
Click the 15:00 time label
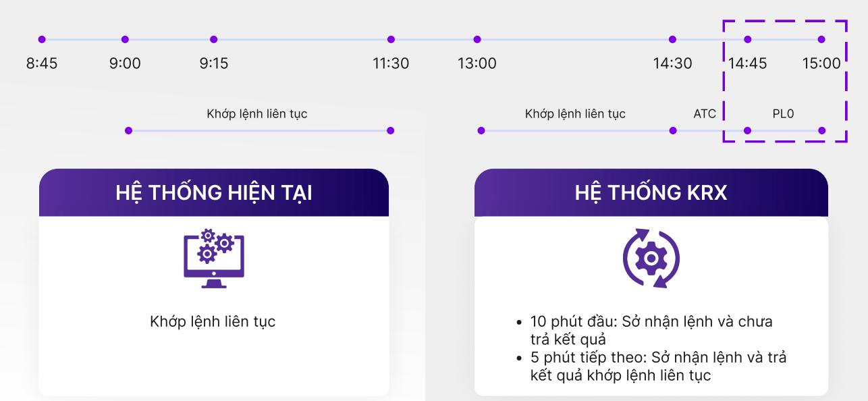tap(821, 64)
